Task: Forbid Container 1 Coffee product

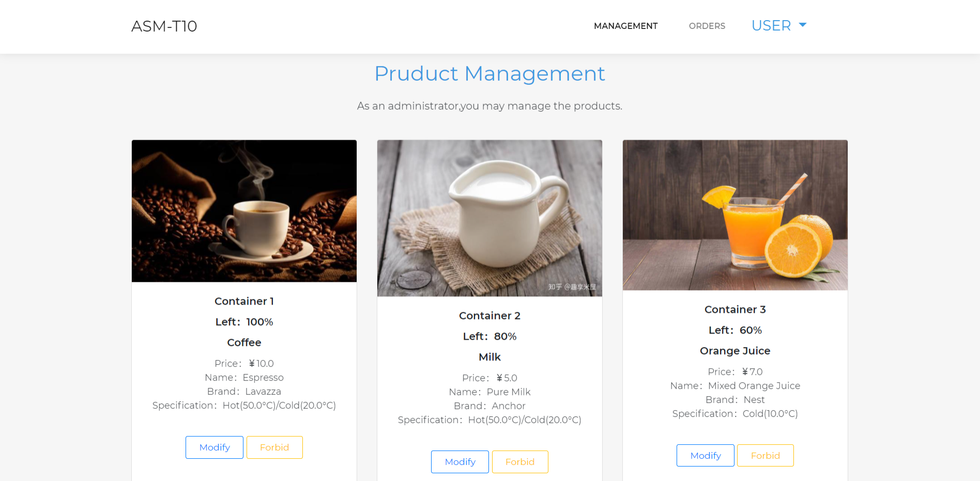Action: pyautogui.click(x=274, y=447)
